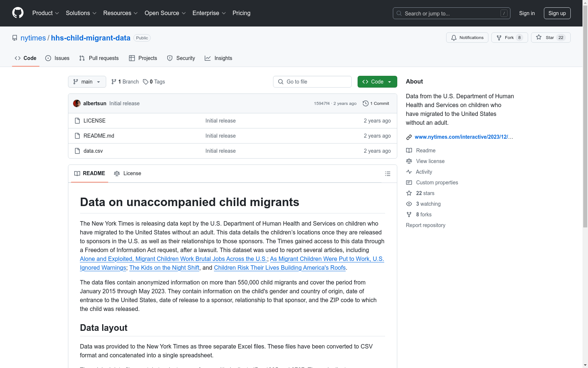588x368 pixels.
Task: Click albertsun author name
Action: (x=95, y=103)
